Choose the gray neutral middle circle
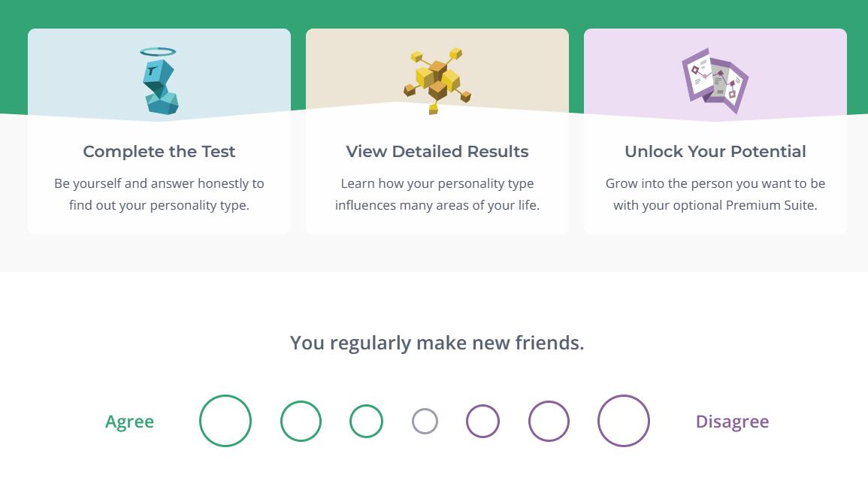Screen dimensions: 868x496 coord(425,421)
